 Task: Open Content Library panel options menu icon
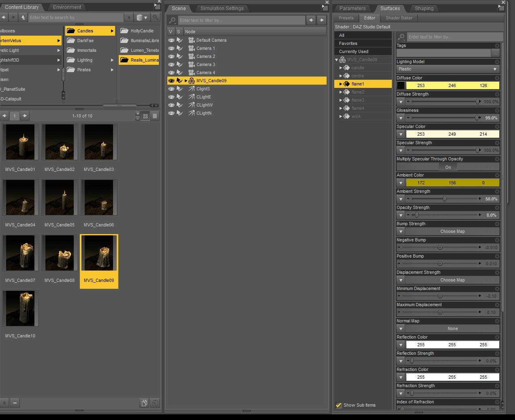coord(157,7)
